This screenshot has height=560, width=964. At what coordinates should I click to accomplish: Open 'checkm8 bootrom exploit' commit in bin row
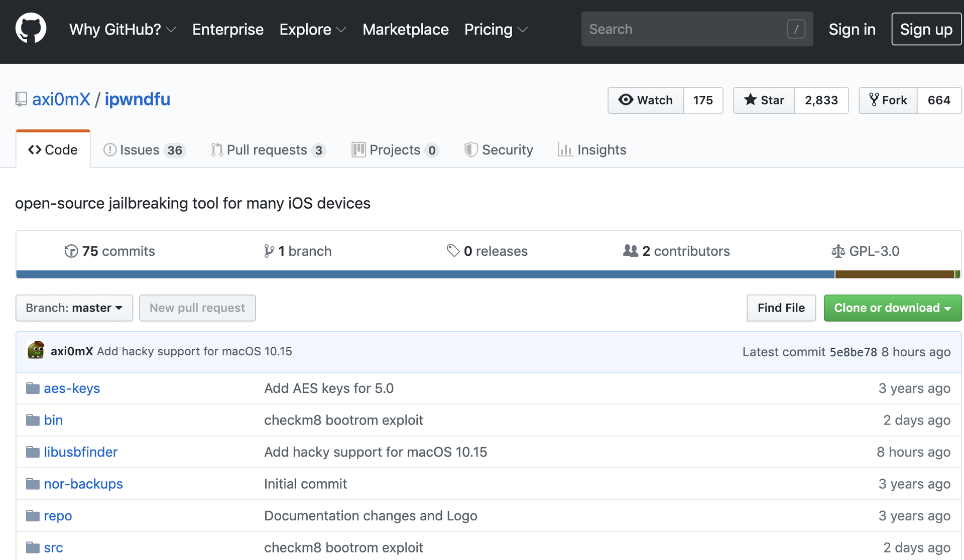[x=343, y=420]
